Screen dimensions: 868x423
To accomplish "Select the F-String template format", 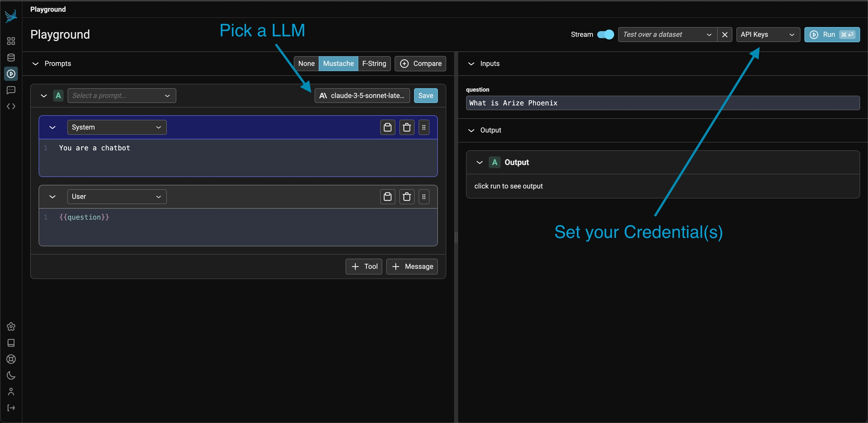I will click(374, 64).
